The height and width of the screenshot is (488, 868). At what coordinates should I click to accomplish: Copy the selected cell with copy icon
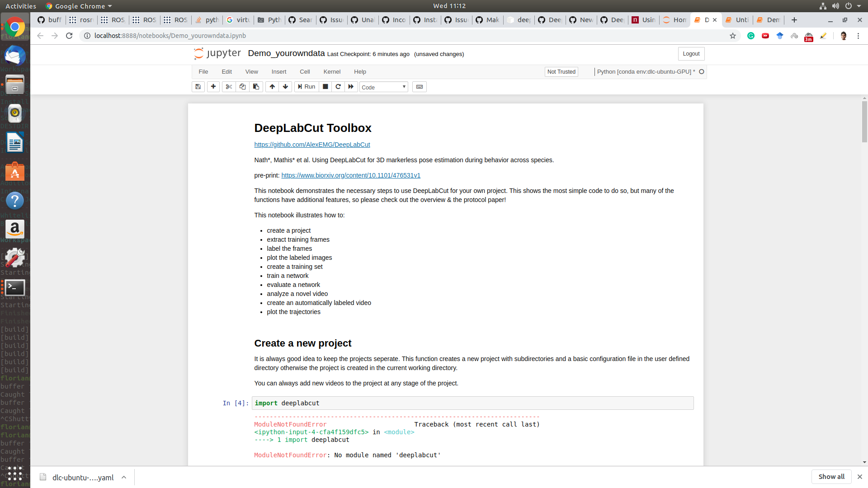click(x=242, y=87)
